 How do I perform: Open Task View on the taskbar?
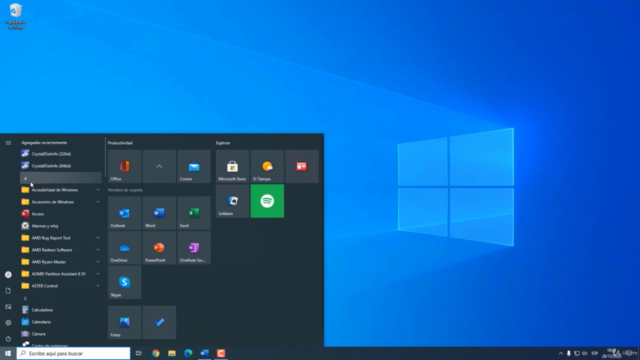139,353
